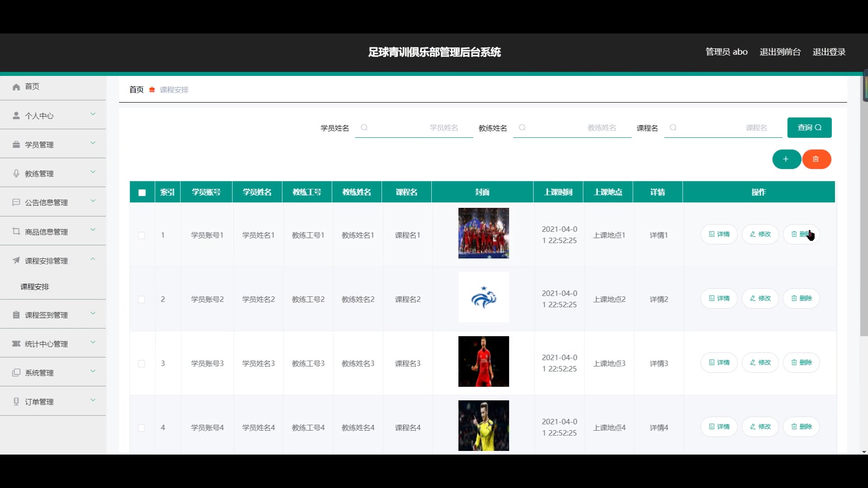Viewport: 868px width, 488px height.
Task: Expand the 订单管理 menu chevron
Action: tap(93, 400)
